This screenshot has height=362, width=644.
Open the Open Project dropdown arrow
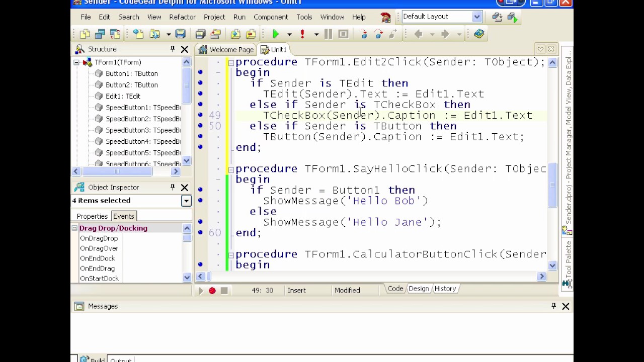[168, 34]
